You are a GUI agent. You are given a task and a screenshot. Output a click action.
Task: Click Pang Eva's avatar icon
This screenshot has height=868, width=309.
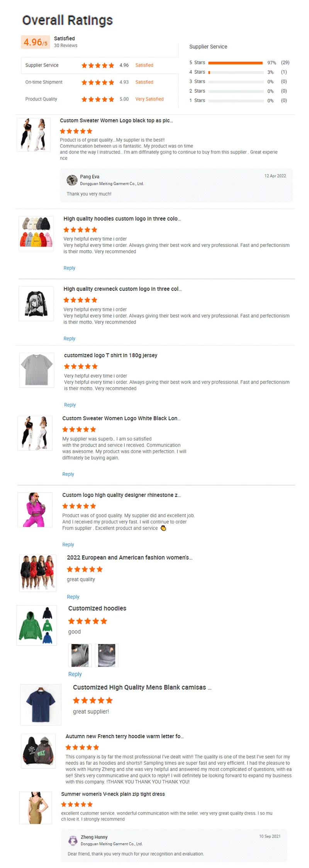click(x=72, y=180)
